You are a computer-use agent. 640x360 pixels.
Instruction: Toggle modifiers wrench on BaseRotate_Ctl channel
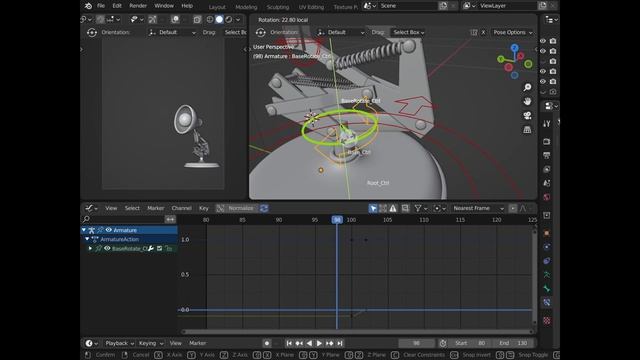click(151, 248)
